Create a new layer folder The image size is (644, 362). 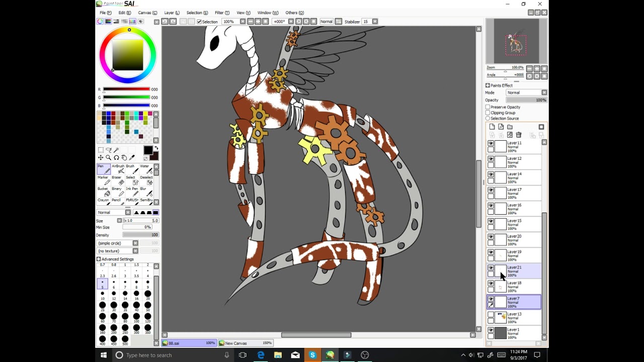[510, 127]
